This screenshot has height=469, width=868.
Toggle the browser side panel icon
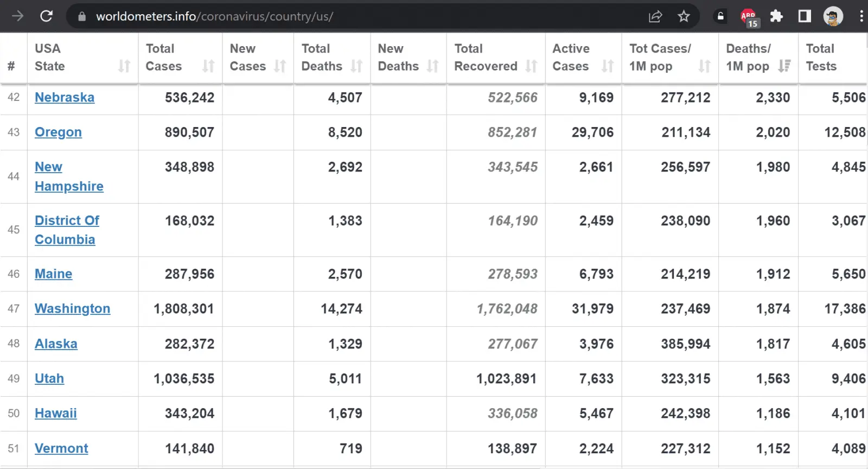pyautogui.click(x=805, y=16)
